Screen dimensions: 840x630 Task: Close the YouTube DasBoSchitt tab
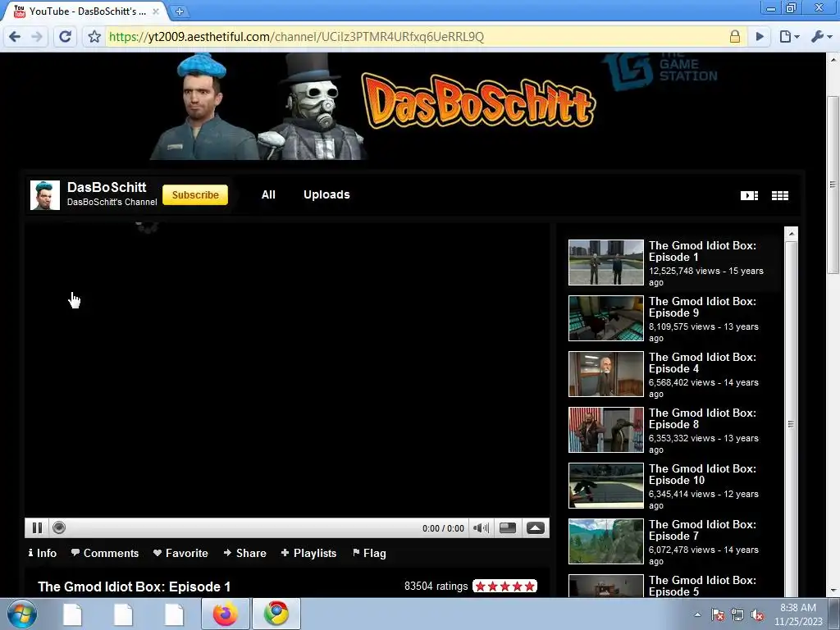[x=156, y=11]
